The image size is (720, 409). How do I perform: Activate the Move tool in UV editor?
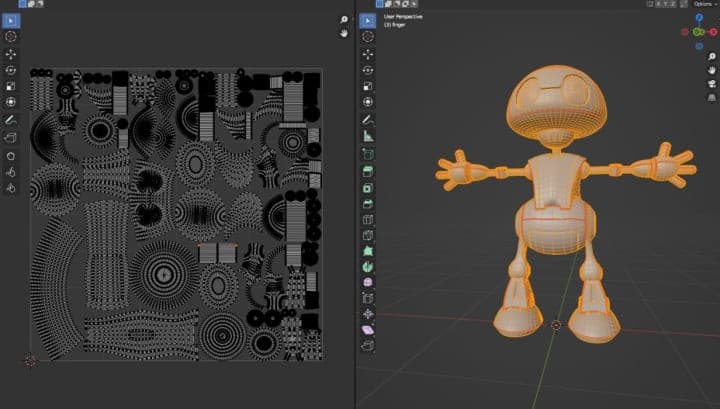(11, 53)
